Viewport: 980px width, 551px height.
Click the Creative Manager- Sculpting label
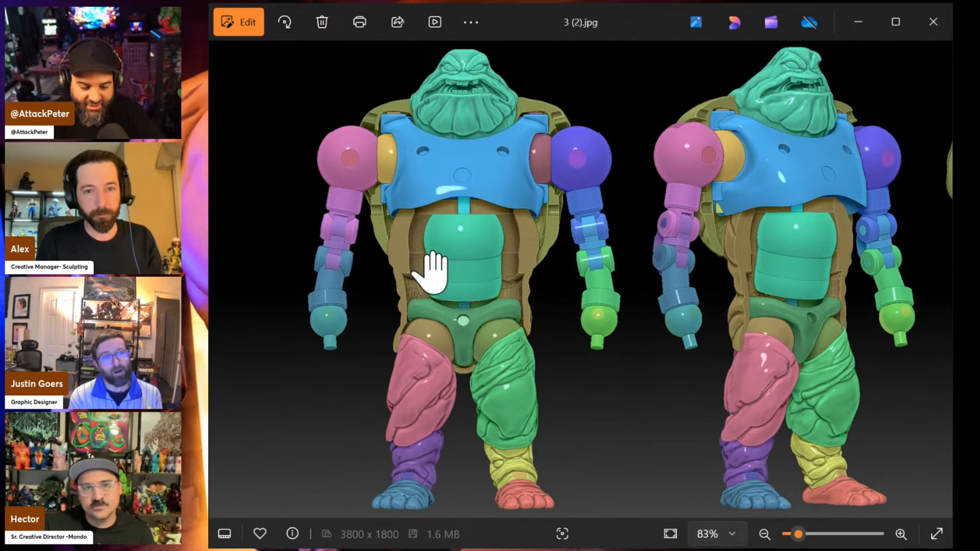[x=49, y=267]
